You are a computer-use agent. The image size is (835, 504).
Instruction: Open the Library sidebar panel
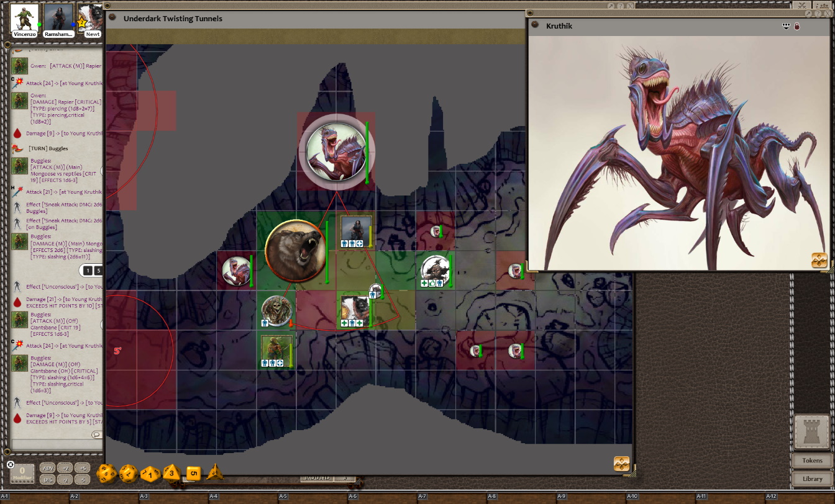tap(812, 479)
